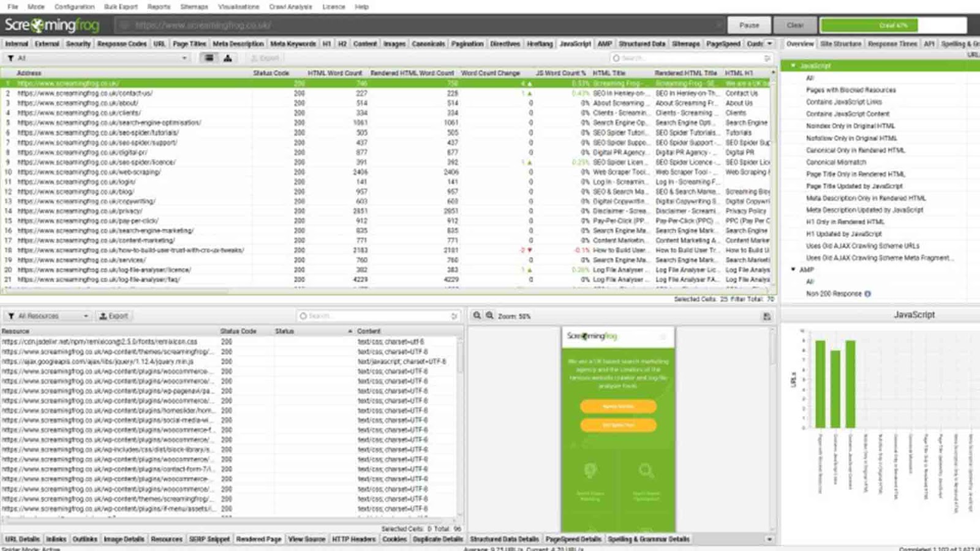980x551 pixels.
Task: Select the PageSpeed tab
Action: tap(723, 43)
